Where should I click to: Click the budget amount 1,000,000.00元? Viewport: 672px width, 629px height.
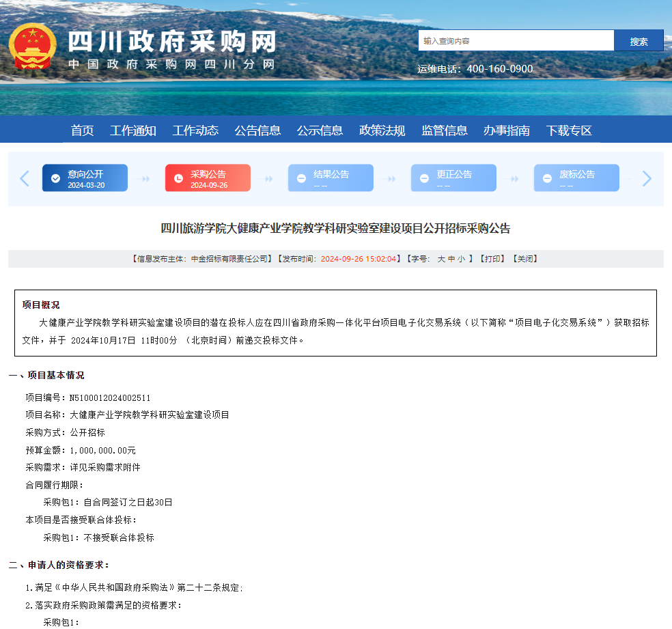coord(102,450)
